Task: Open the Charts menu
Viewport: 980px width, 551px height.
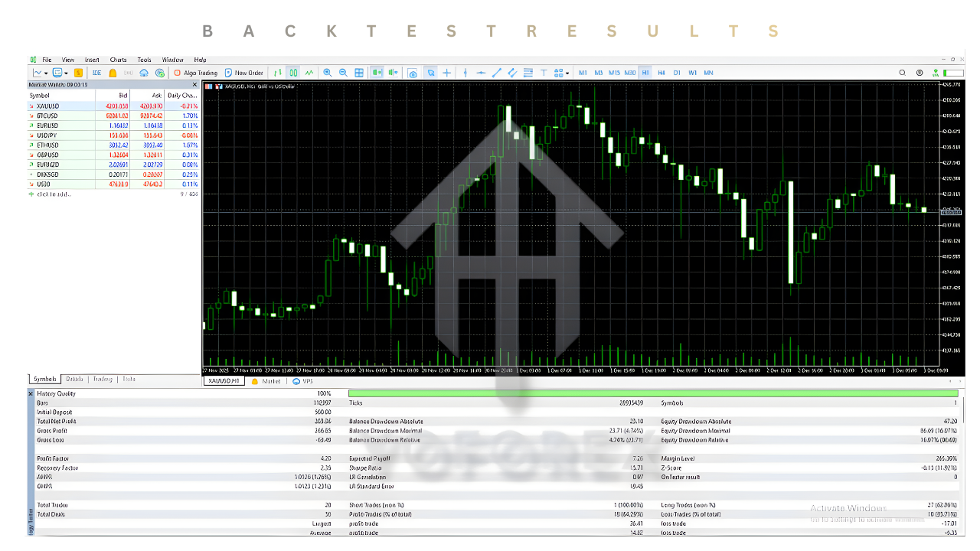Action: click(118, 60)
